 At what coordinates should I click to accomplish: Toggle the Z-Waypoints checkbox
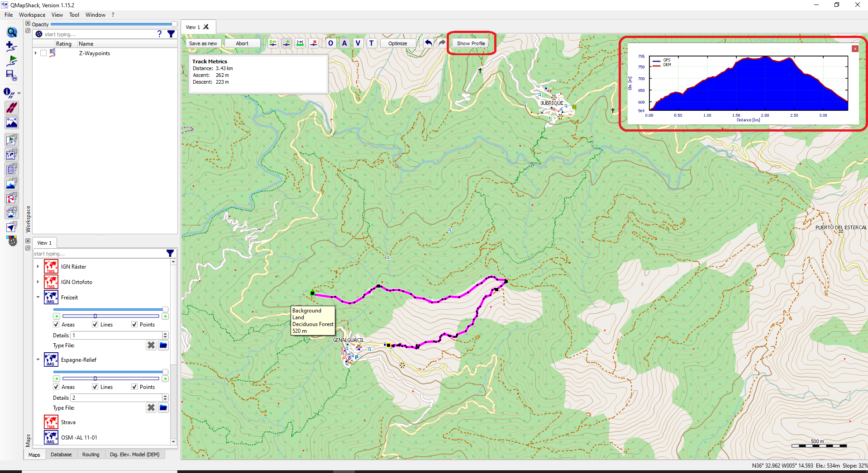(x=43, y=53)
